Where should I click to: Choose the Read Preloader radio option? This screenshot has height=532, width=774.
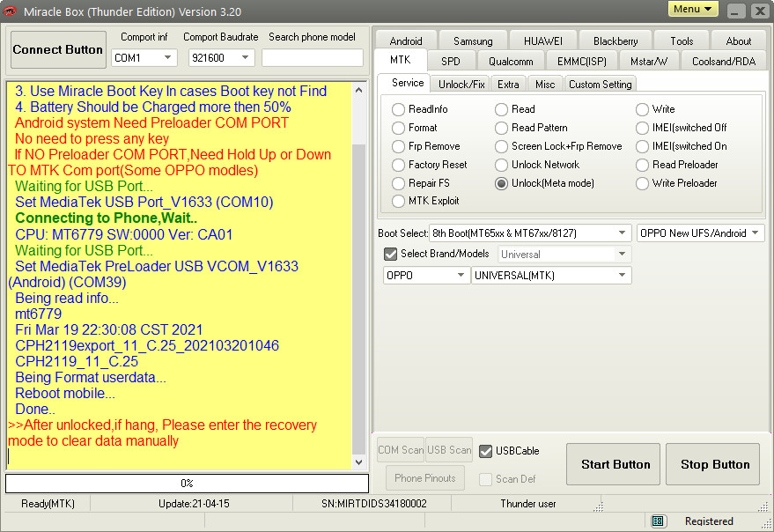pos(642,165)
